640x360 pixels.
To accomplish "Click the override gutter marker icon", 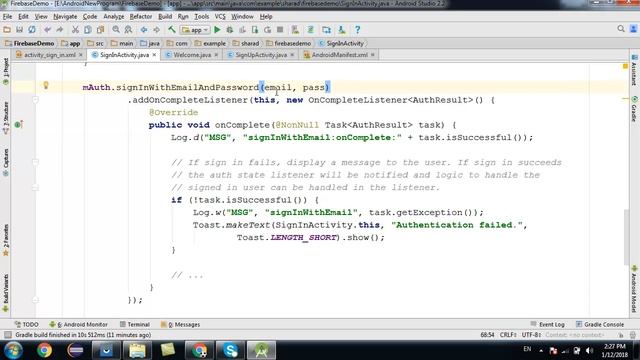I will tap(18, 124).
